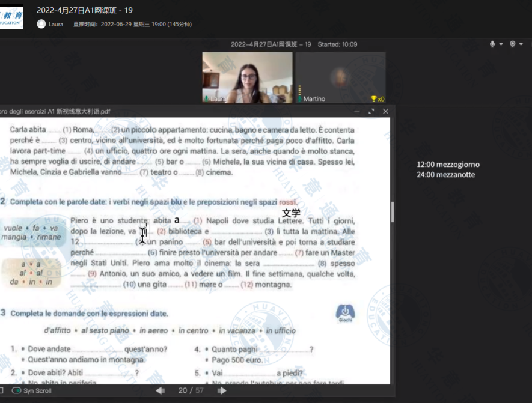Image resolution: width=532 pixels, height=403 pixels.
Task: Click the 'in vacanza' expression in exercise 3
Action: point(237,330)
